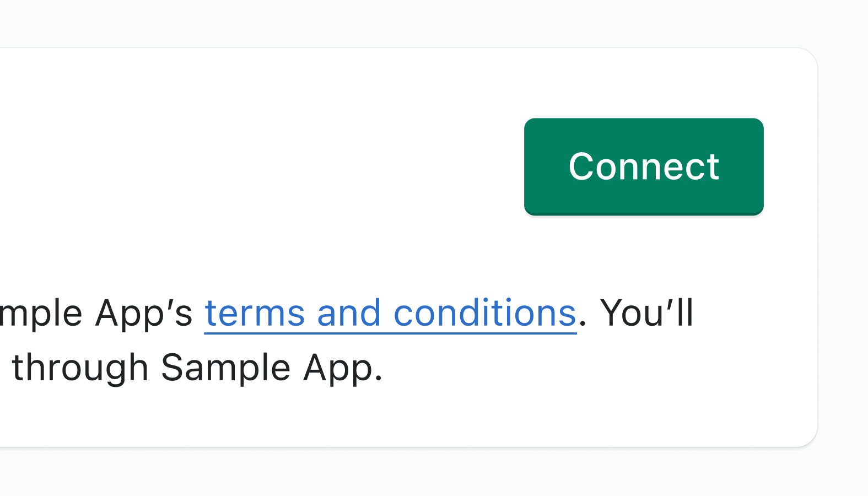
Task: Open the terms and conditions link
Action: tap(390, 313)
